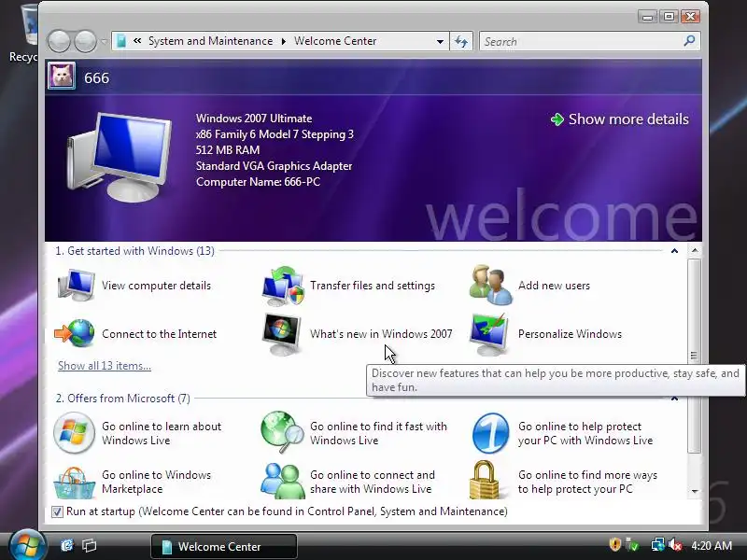747x560 pixels.
Task: Open the address bar dropdown arrow
Action: tap(440, 41)
